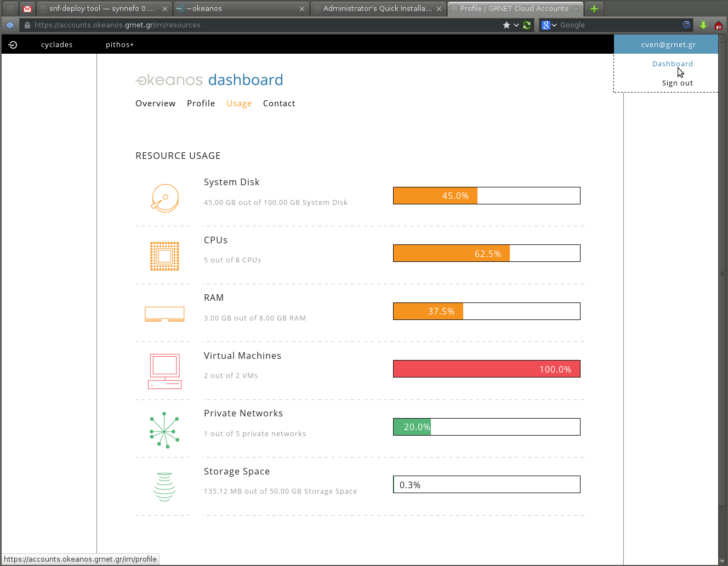Select the Usage menu item
Image resolution: width=728 pixels, height=566 pixels.
pos(239,104)
